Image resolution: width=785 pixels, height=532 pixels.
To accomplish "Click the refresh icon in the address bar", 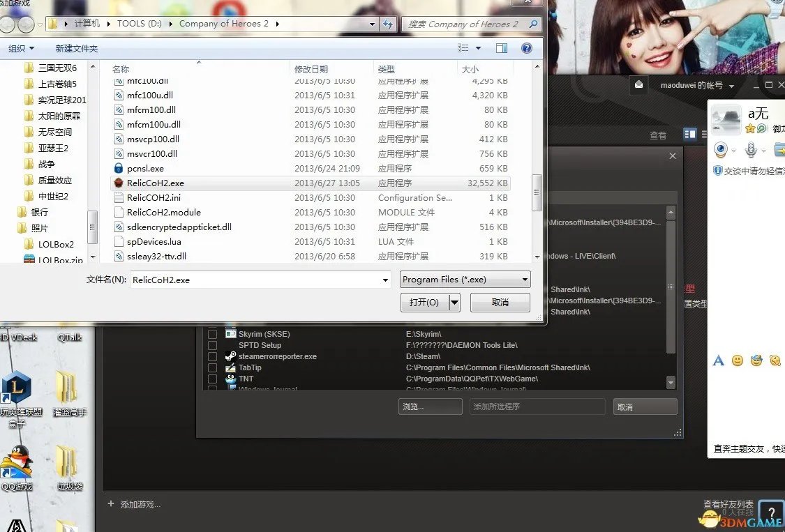I will [x=388, y=23].
